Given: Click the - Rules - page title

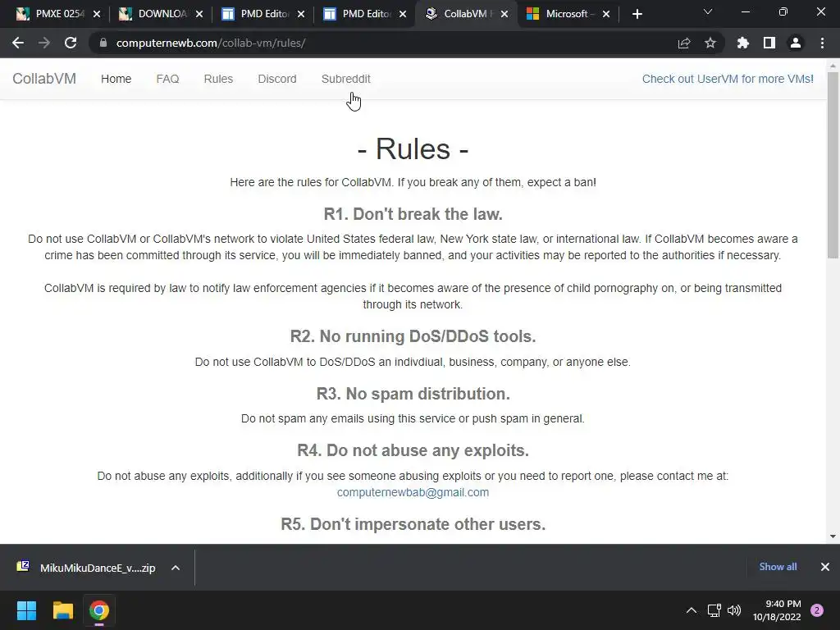Looking at the screenshot, I should (x=413, y=149).
